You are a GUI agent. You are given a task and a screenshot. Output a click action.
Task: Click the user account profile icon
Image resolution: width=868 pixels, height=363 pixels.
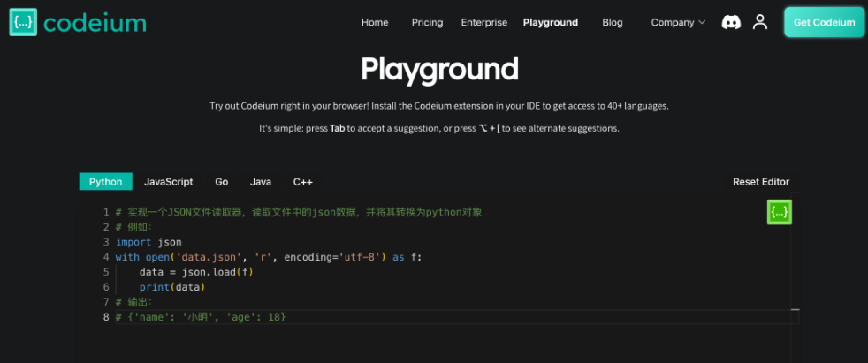[760, 22]
